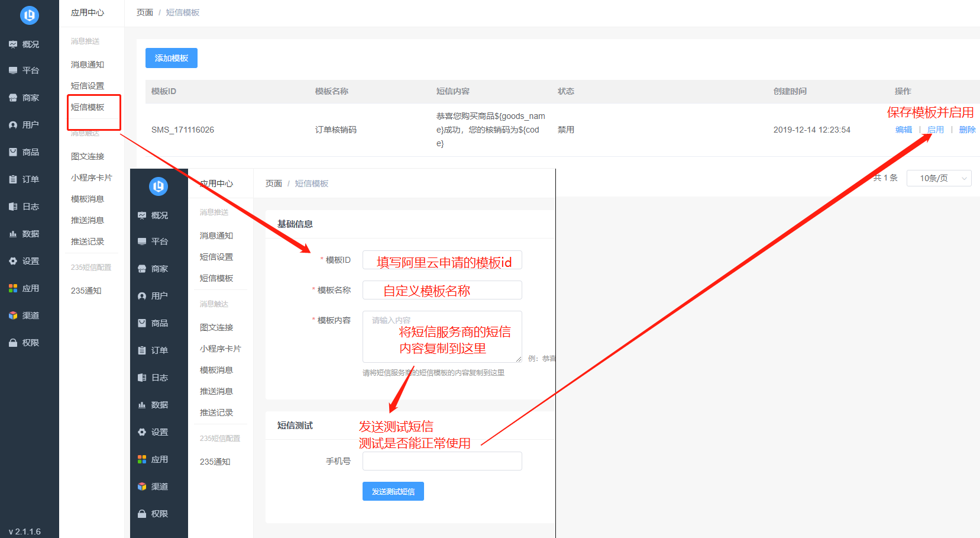Open 小程序卡片 in the outer page submenu
Screen dimensions: 980x538
92,178
